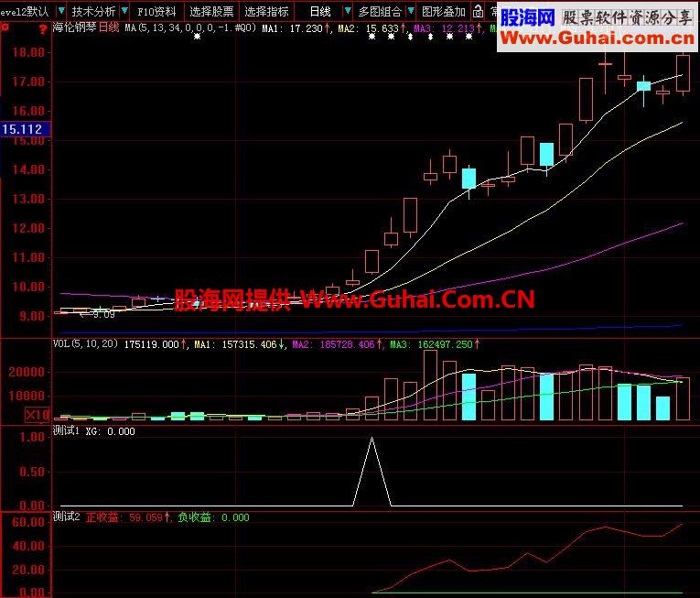
Task: Click the rightmost star marker above the chart
Action: (468, 37)
